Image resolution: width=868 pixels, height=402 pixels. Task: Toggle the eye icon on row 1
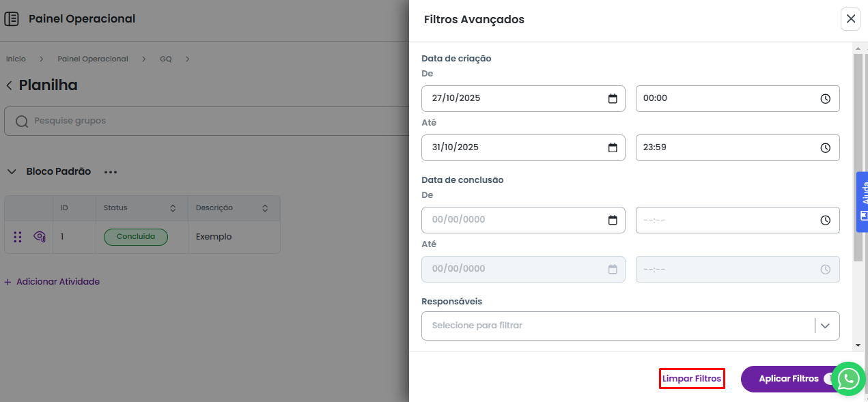click(x=40, y=237)
